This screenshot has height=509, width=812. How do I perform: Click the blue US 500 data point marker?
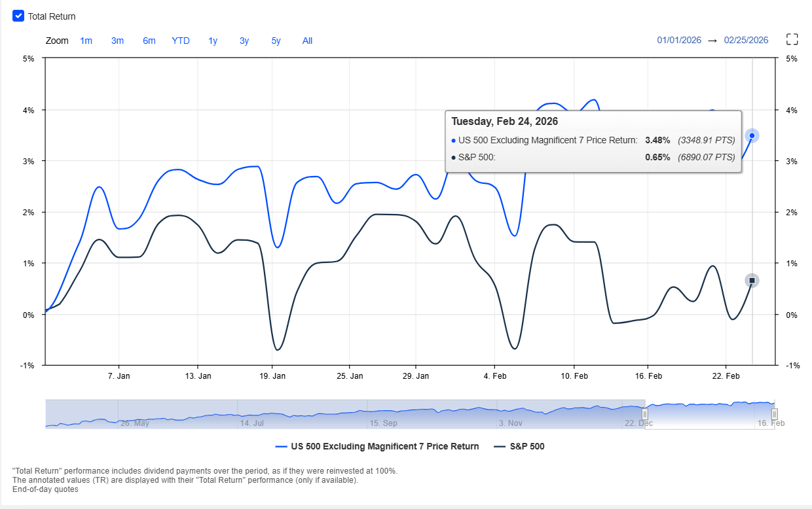coord(752,135)
